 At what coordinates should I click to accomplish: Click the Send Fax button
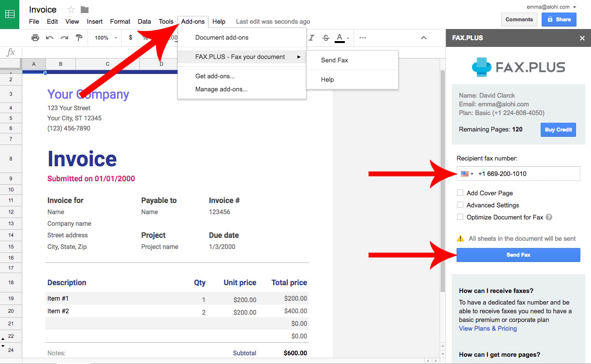point(518,255)
